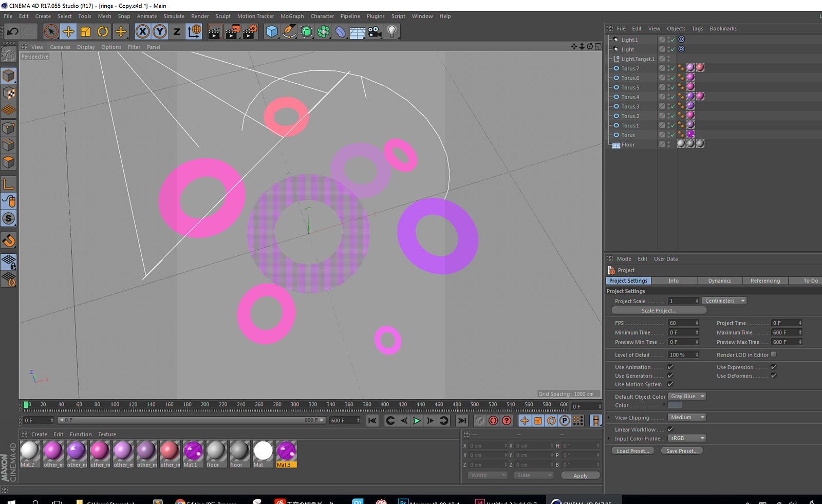The width and height of the screenshot is (822, 504).
Task: Toggle the Z axis lock
Action: (x=177, y=32)
